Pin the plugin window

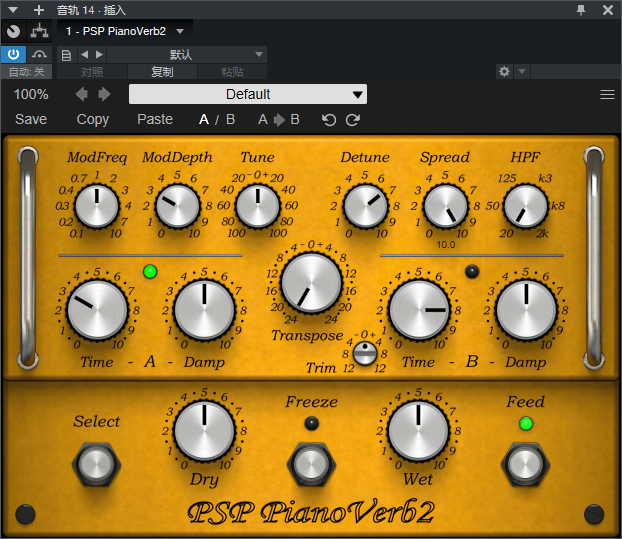(581, 10)
